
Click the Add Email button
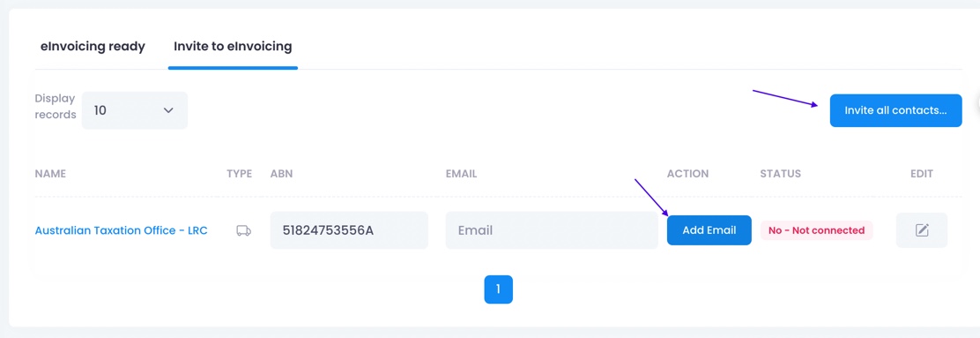tap(709, 230)
